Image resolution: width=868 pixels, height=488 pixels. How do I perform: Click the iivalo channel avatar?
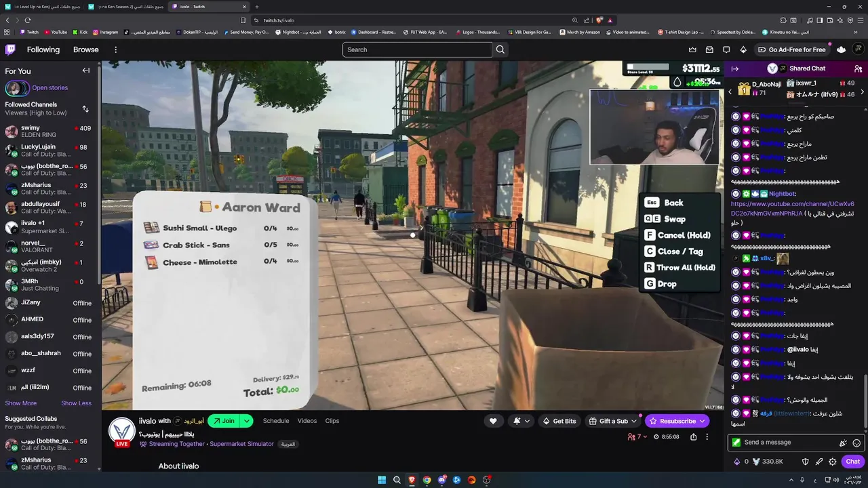[122, 431]
